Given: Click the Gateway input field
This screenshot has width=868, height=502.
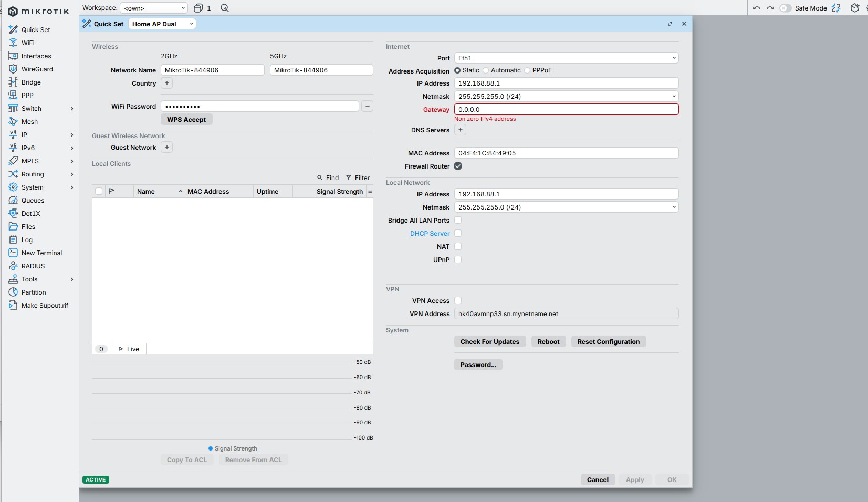Looking at the screenshot, I should coord(566,109).
